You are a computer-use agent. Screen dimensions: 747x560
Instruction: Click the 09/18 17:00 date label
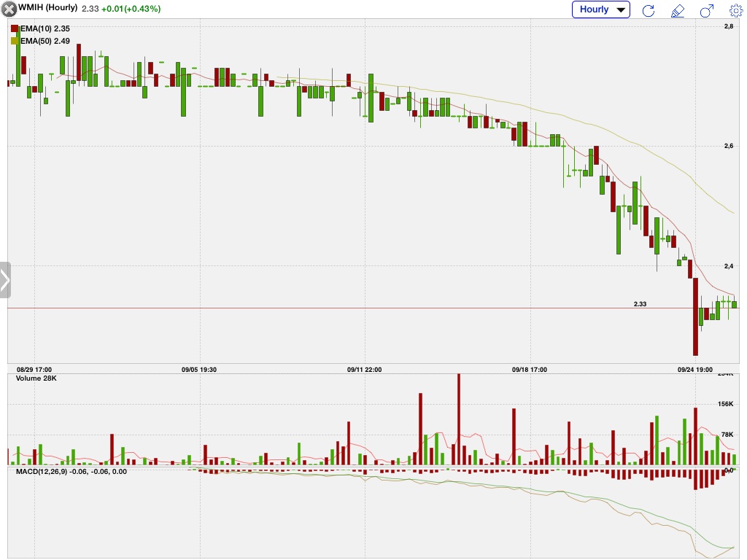[x=530, y=370]
